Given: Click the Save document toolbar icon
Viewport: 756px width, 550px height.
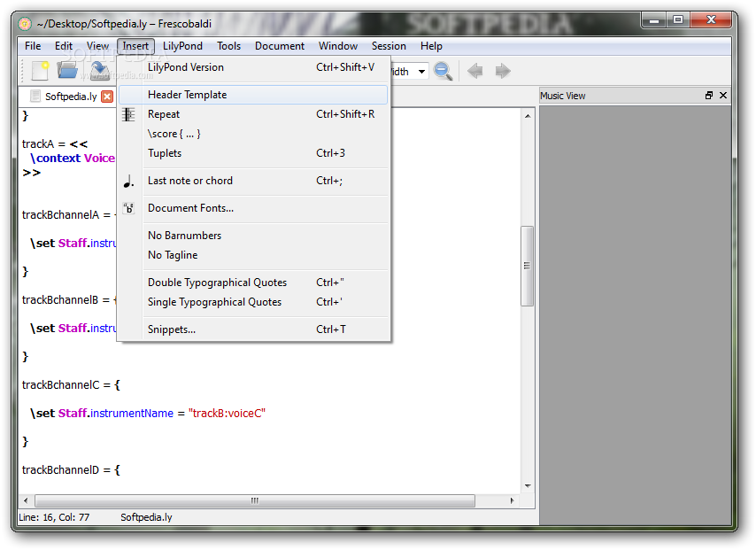Looking at the screenshot, I should point(99,71).
